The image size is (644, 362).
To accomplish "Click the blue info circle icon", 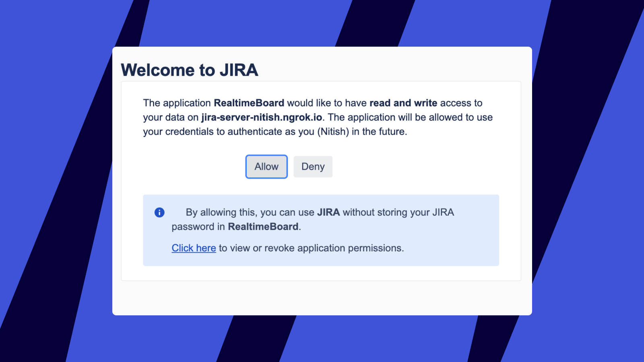I will [x=159, y=212].
